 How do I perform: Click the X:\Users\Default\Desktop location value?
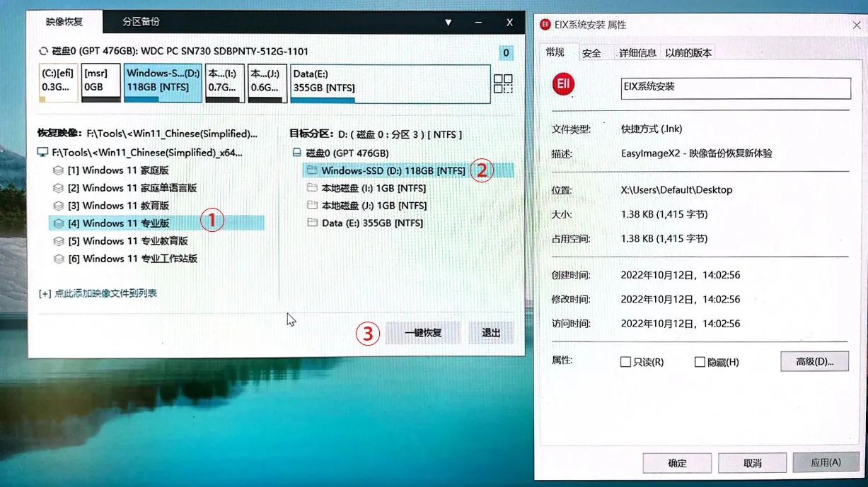click(x=676, y=190)
